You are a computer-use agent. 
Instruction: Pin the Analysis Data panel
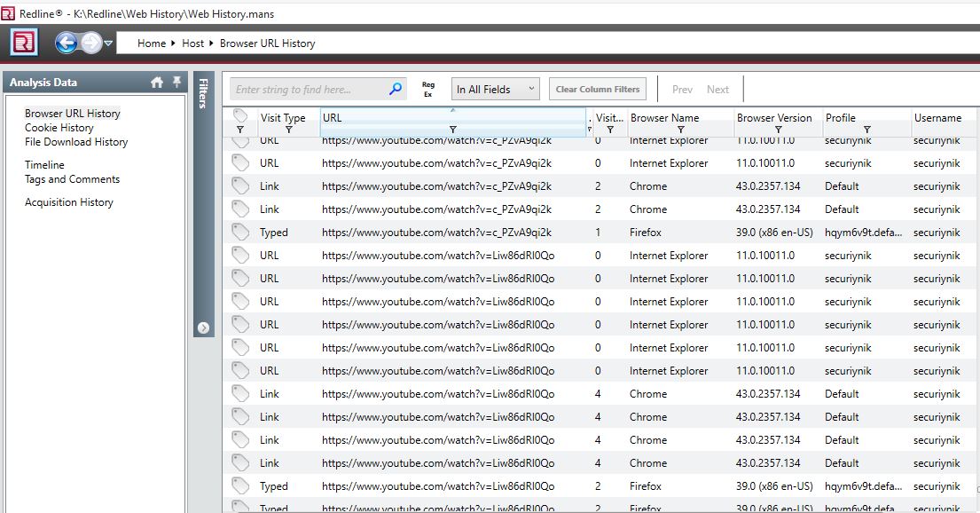click(176, 82)
